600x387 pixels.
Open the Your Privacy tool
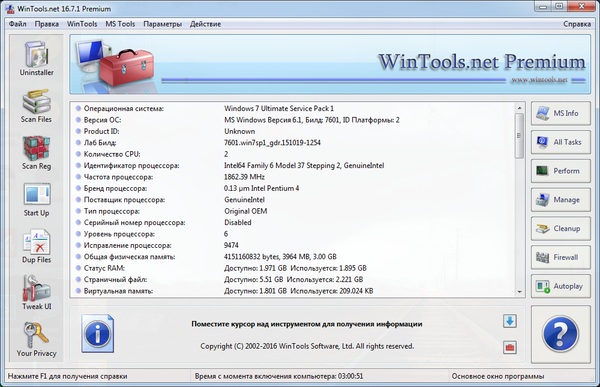click(36, 340)
